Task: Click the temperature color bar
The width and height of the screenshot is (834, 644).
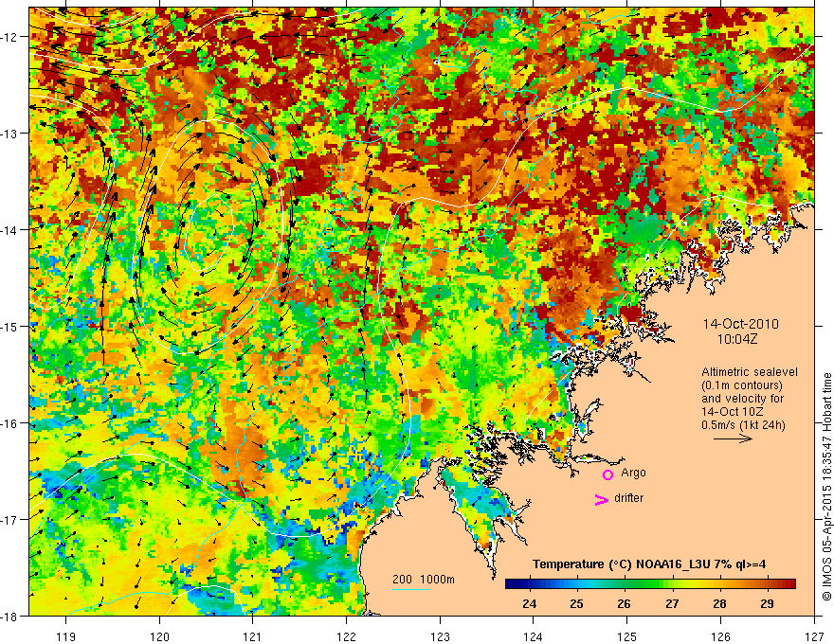Action: click(x=650, y=583)
